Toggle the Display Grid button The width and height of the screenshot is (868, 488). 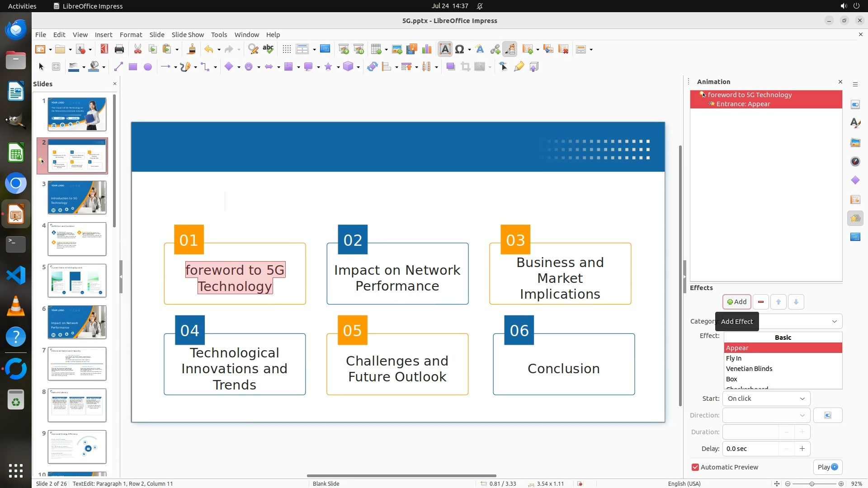coord(287,49)
